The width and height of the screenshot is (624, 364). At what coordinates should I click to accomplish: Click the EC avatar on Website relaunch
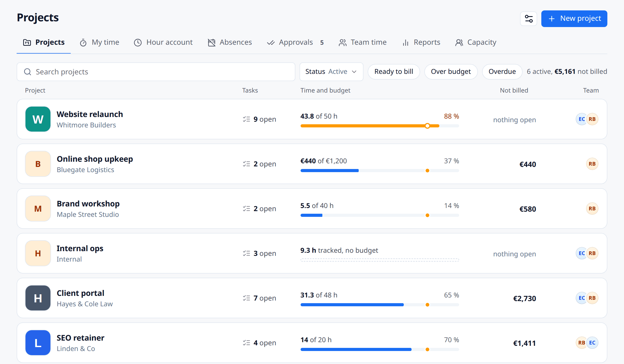[582, 119]
